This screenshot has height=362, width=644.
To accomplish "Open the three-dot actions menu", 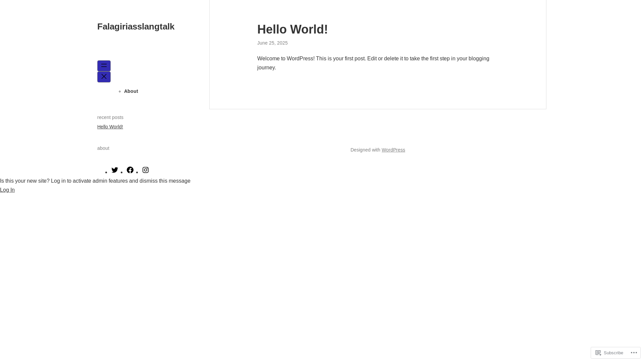I will 634,353.
